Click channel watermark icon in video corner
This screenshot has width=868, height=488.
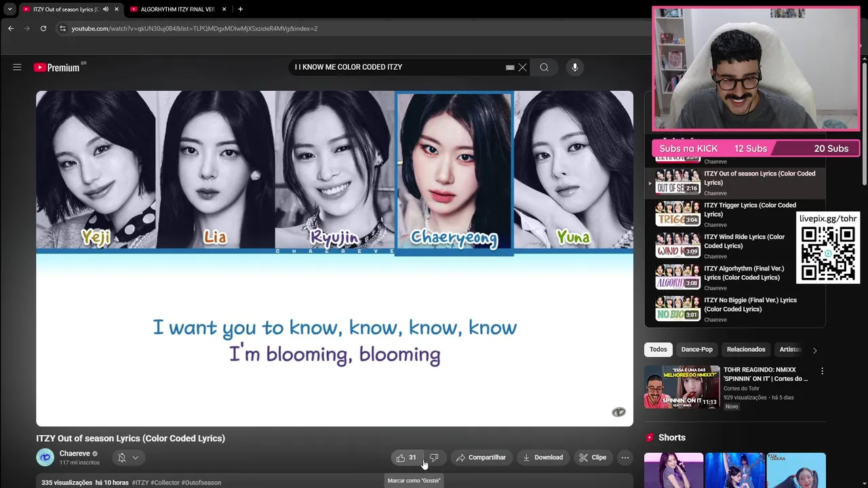click(x=618, y=412)
